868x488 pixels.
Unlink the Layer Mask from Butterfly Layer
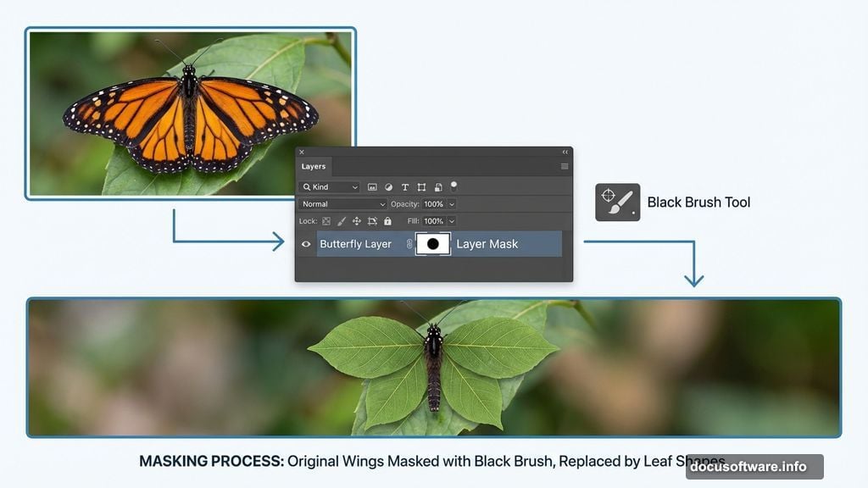pos(409,244)
